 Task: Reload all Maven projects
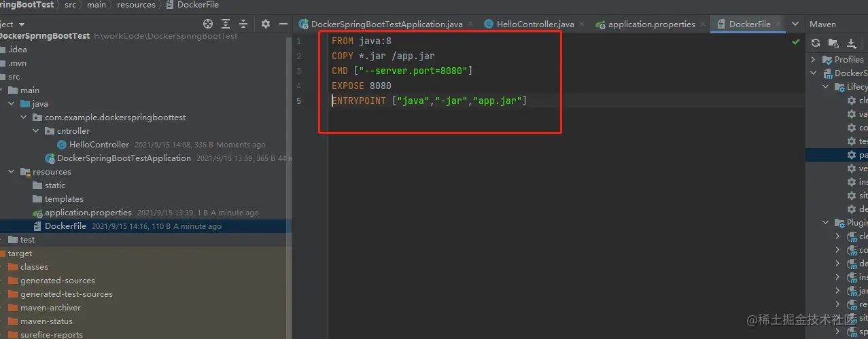[x=816, y=43]
